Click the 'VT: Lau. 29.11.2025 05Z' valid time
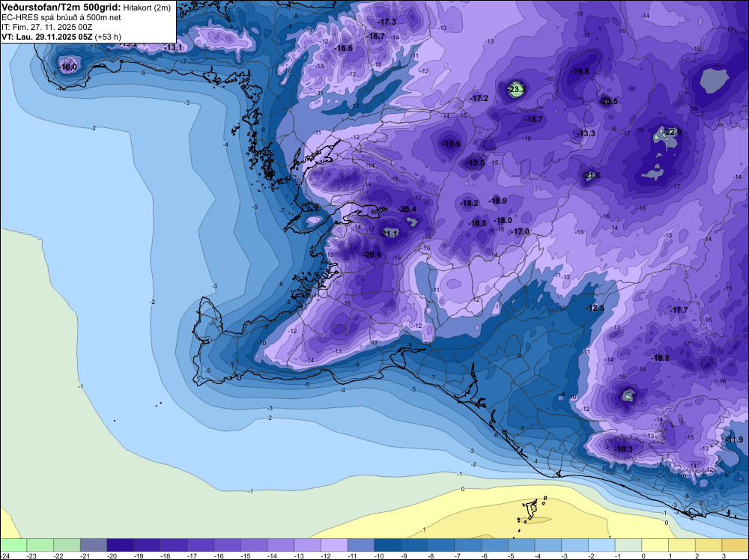 (x=47, y=37)
